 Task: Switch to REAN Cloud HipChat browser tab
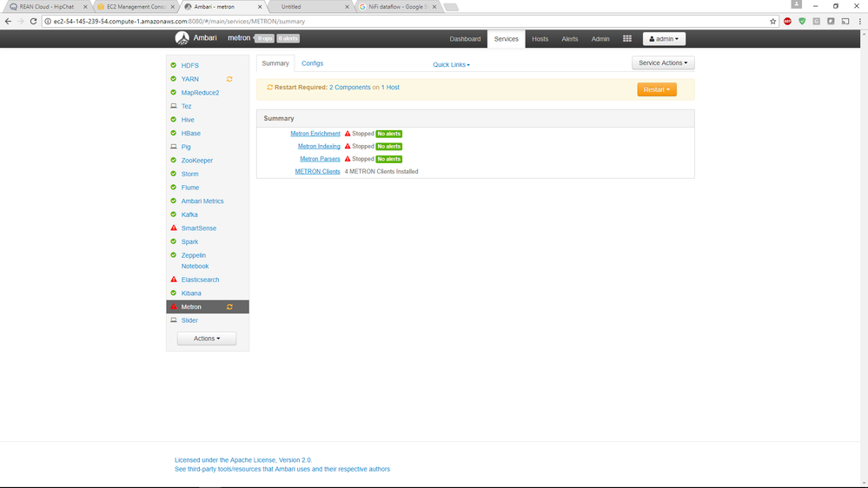click(47, 7)
